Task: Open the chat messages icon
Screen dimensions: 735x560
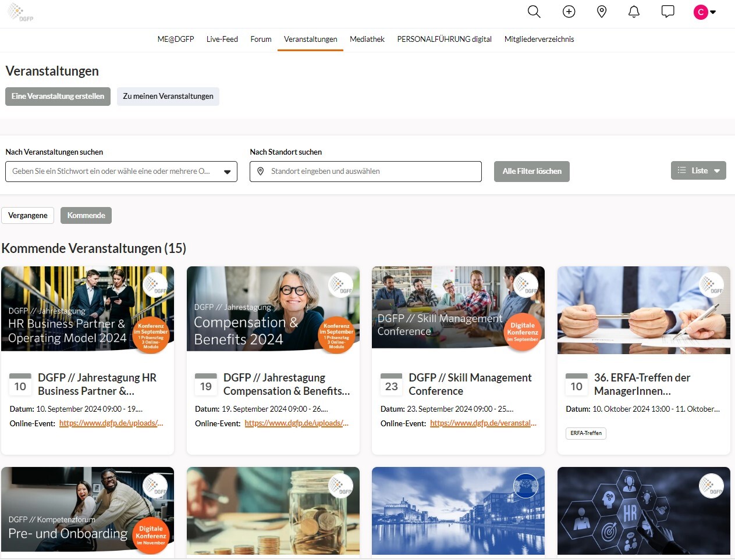Action: (x=667, y=12)
